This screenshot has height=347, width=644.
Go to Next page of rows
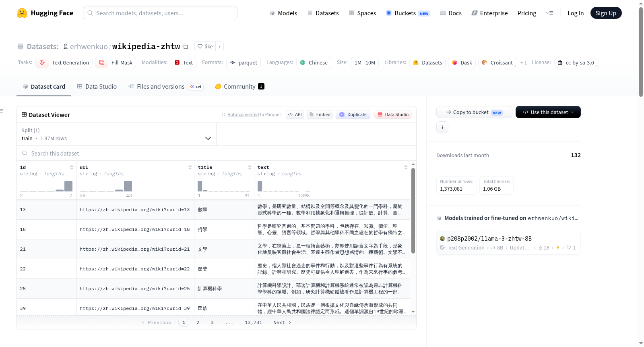point(282,322)
